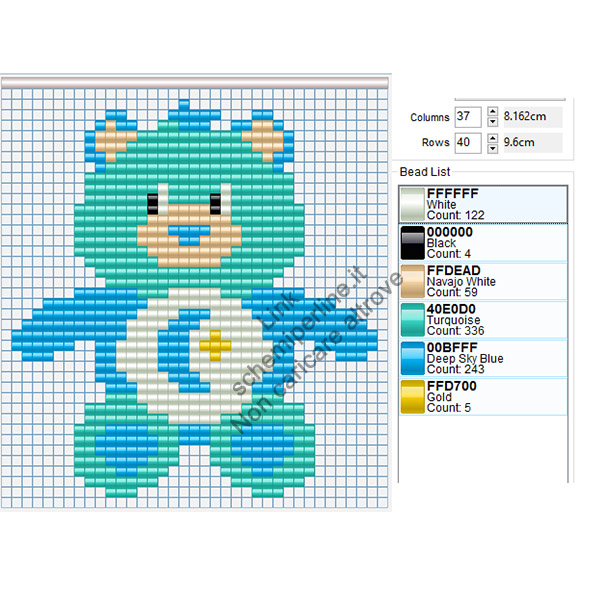Click the 'Count: 336' Turquoise text
600x600 pixels.
[455, 331]
